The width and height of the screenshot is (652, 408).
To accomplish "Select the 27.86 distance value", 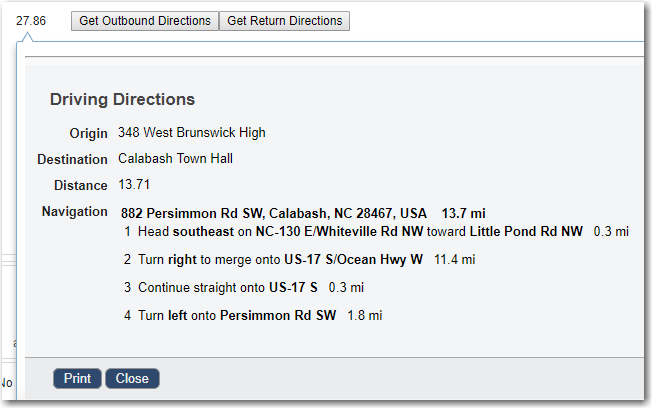I will [31, 21].
